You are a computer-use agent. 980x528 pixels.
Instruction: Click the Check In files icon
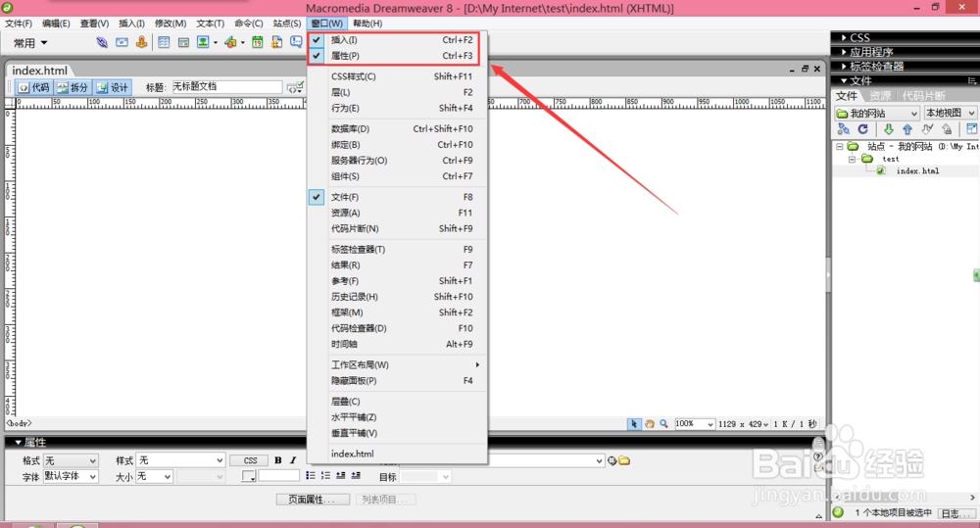[948, 129]
